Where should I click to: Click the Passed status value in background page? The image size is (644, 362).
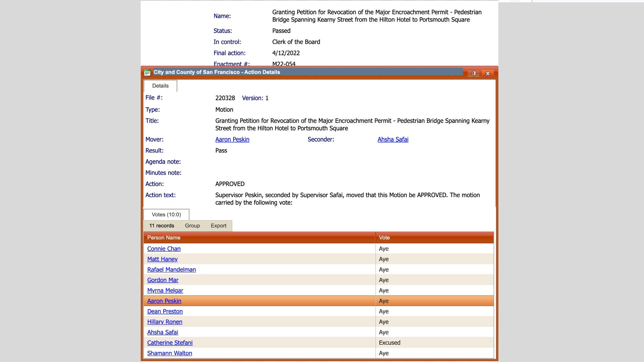click(x=281, y=31)
